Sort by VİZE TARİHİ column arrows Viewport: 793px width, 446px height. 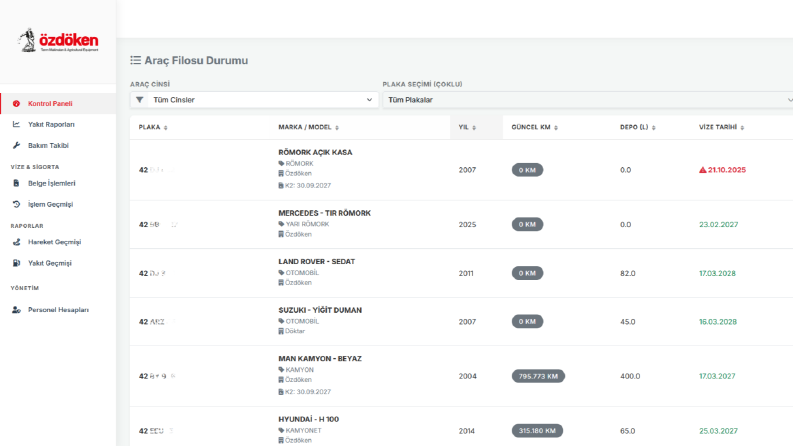click(742, 127)
